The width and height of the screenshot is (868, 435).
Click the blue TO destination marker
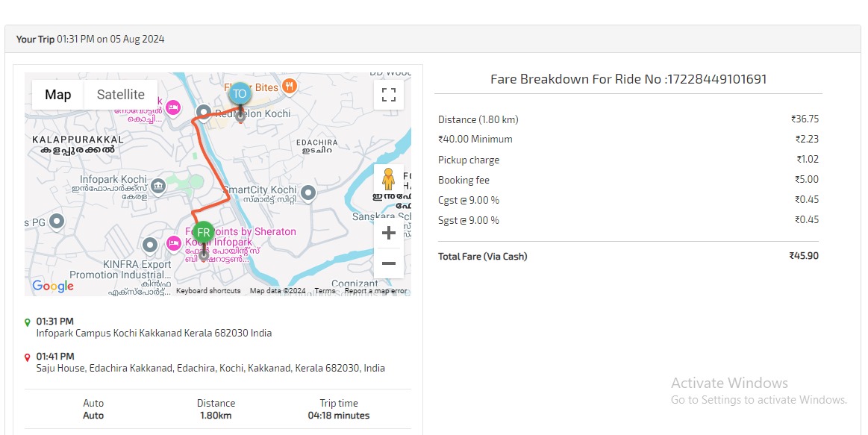[240, 94]
